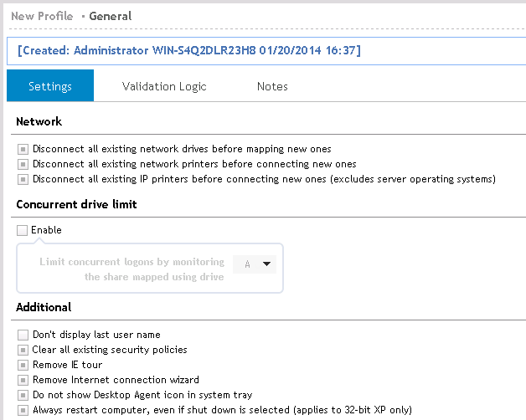Image resolution: width=526 pixels, height=420 pixels.
Task: Toggle disconnect all existing IP printers checkbox
Action: (x=23, y=179)
